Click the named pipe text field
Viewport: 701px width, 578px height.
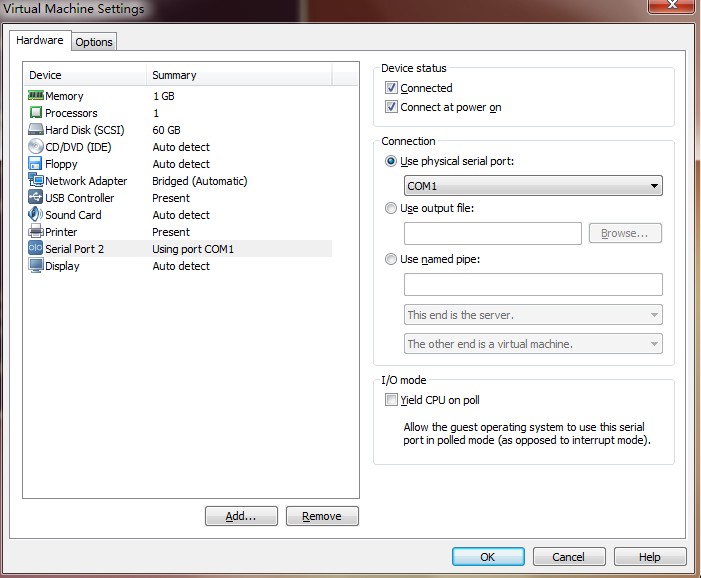tap(533, 284)
